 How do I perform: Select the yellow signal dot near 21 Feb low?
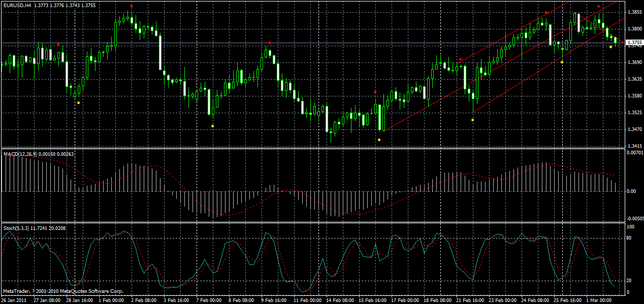(x=472, y=120)
